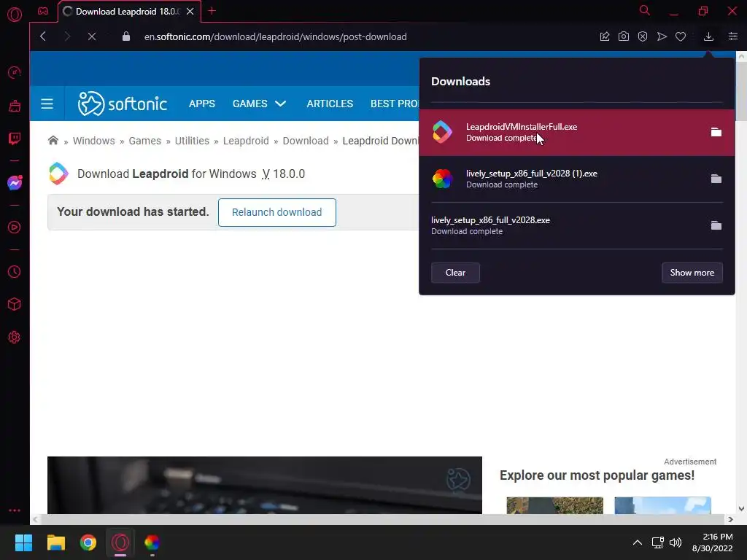Open Settings gear in sidebar

[15, 337]
